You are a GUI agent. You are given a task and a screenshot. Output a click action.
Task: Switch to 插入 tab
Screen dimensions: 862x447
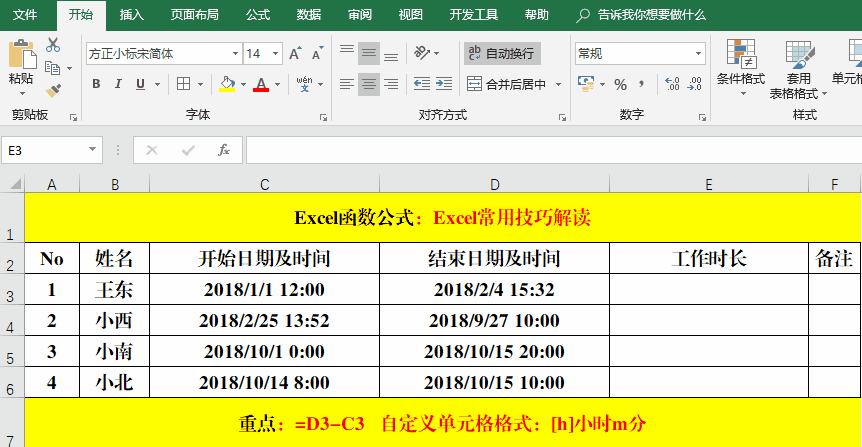132,15
